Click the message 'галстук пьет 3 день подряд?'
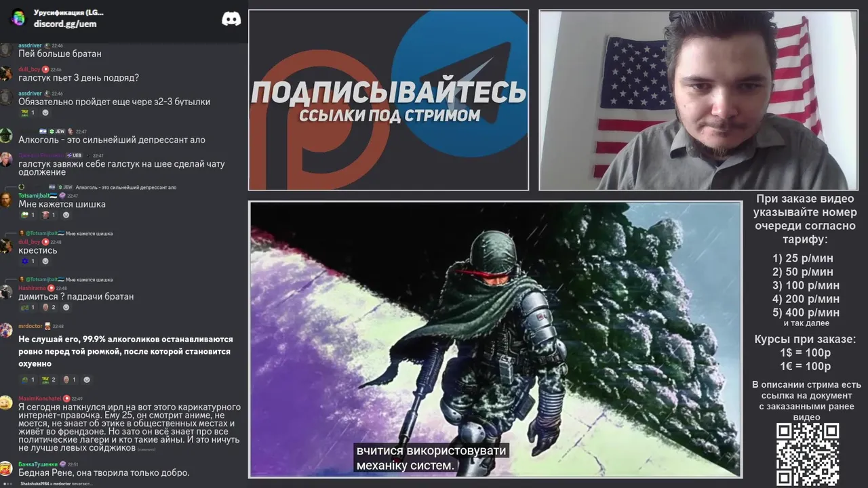The height and width of the screenshot is (488, 868). tap(79, 77)
